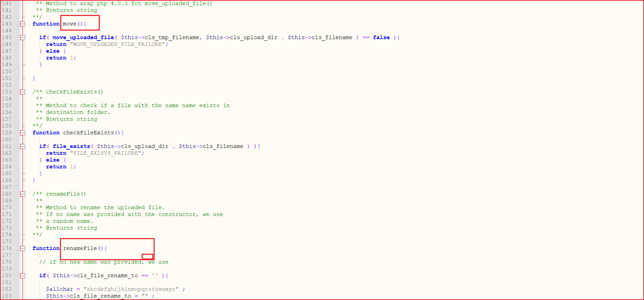Collapse function checkFileExists() on line 159

click(x=22, y=133)
